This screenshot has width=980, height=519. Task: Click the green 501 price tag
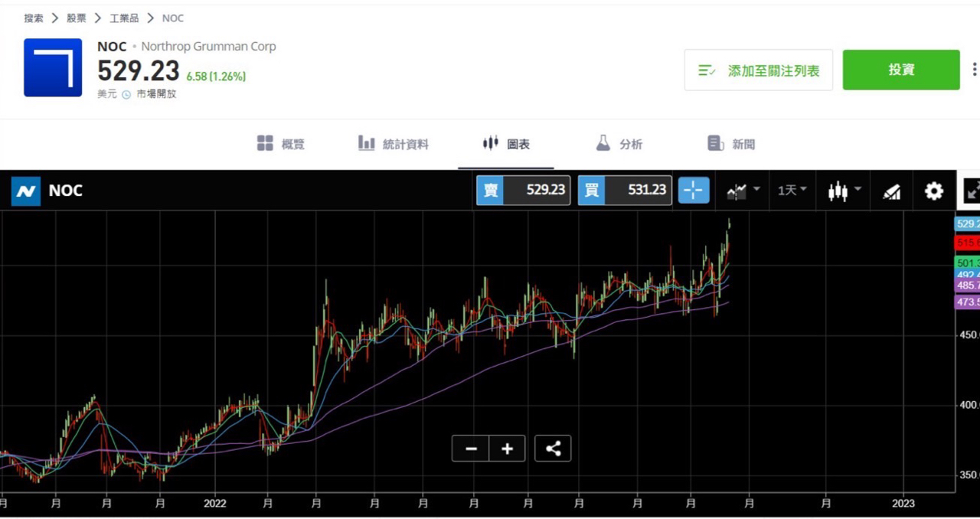[x=967, y=263]
